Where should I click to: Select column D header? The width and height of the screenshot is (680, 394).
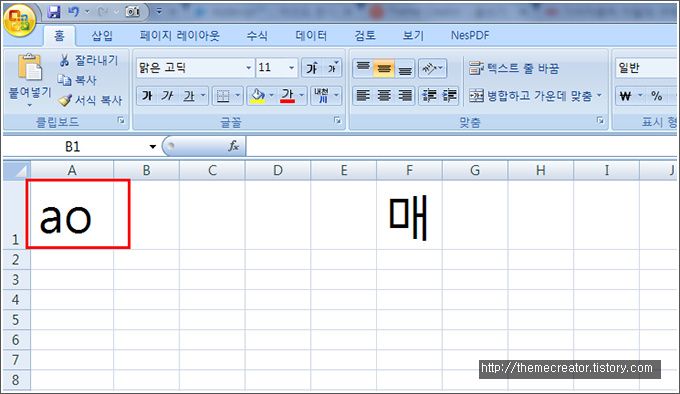coord(278,170)
